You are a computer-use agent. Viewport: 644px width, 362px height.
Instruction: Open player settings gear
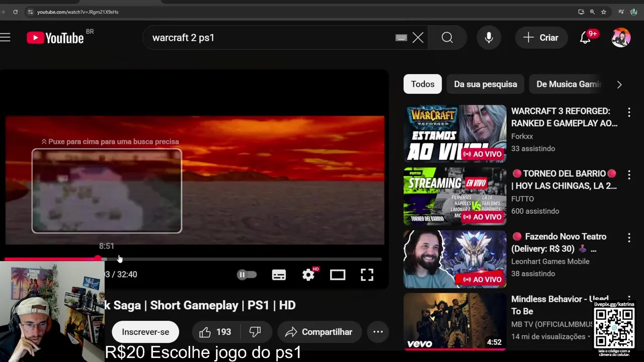tap(308, 275)
